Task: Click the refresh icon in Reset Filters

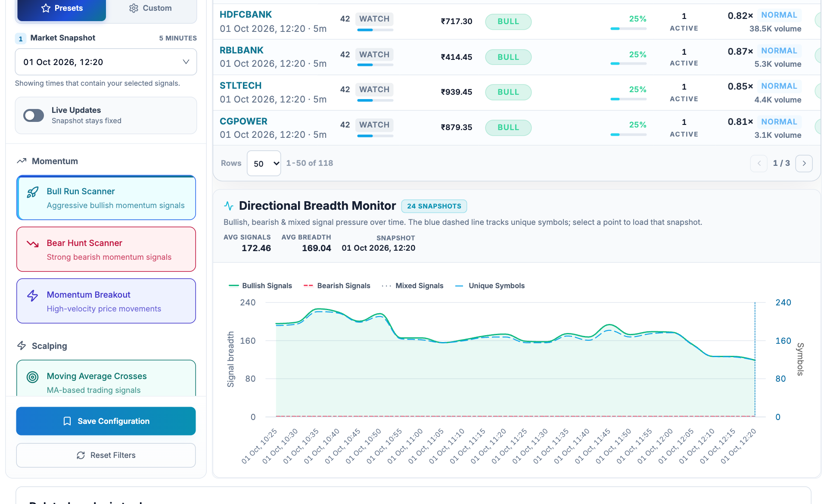Action: point(81,455)
